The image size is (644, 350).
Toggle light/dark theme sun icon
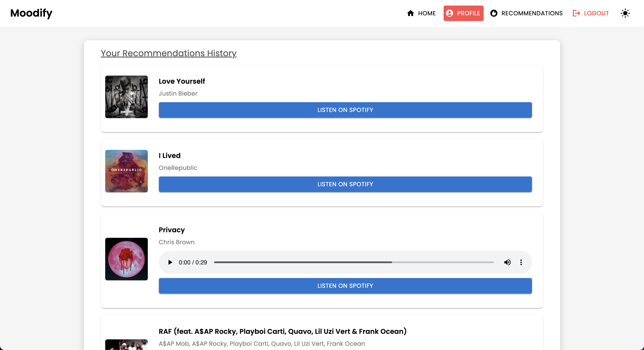pyautogui.click(x=625, y=13)
